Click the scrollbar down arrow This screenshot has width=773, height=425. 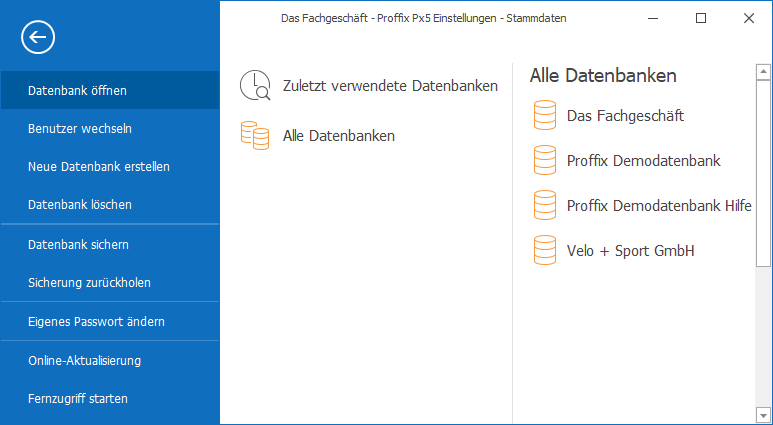pyautogui.click(x=764, y=414)
